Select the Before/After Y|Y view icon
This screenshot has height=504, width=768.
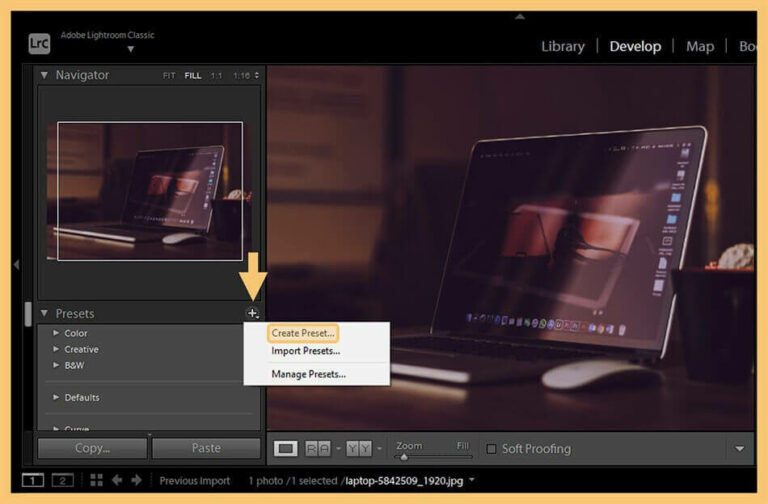point(359,448)
